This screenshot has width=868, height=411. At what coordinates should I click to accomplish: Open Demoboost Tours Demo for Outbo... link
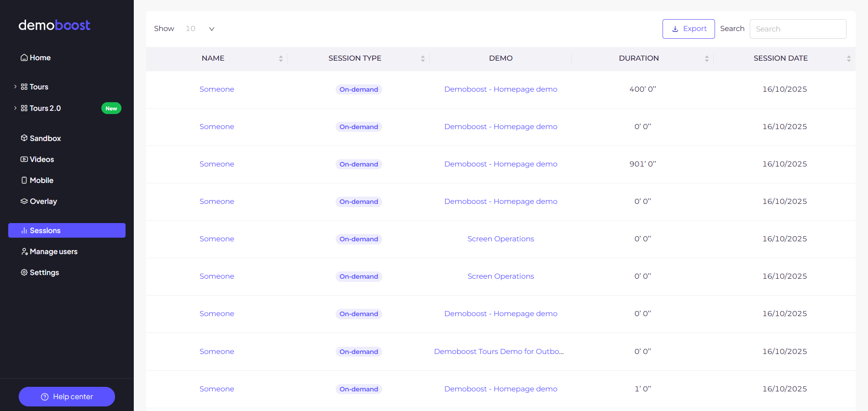[x=499, y=351]
